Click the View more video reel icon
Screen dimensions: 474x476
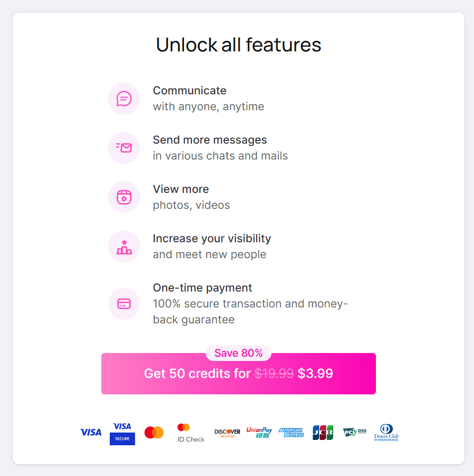[x=124, y=197]
